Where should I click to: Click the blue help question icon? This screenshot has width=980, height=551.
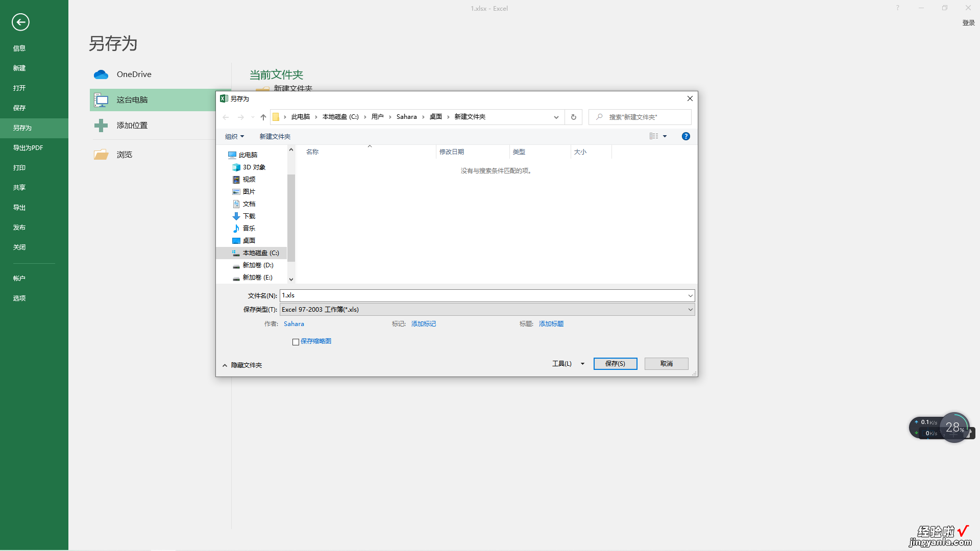tap(686, 136)
